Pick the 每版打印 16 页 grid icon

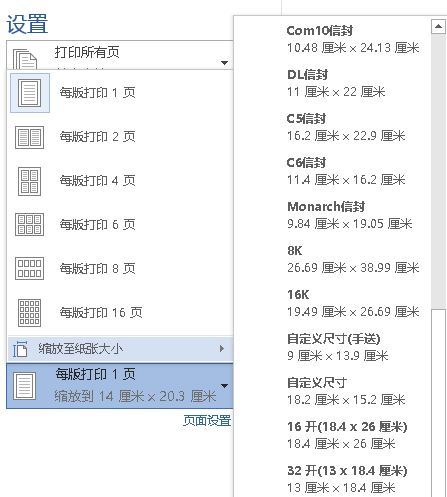[29, 313]
